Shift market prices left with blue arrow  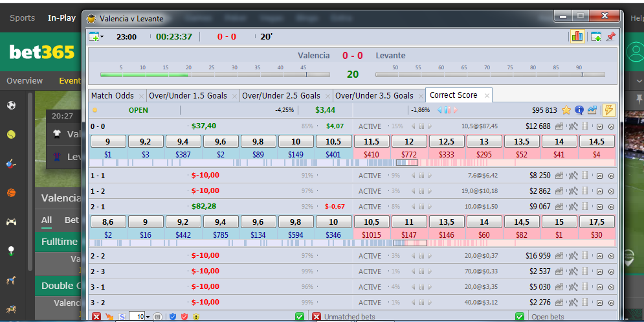point(439,110)
